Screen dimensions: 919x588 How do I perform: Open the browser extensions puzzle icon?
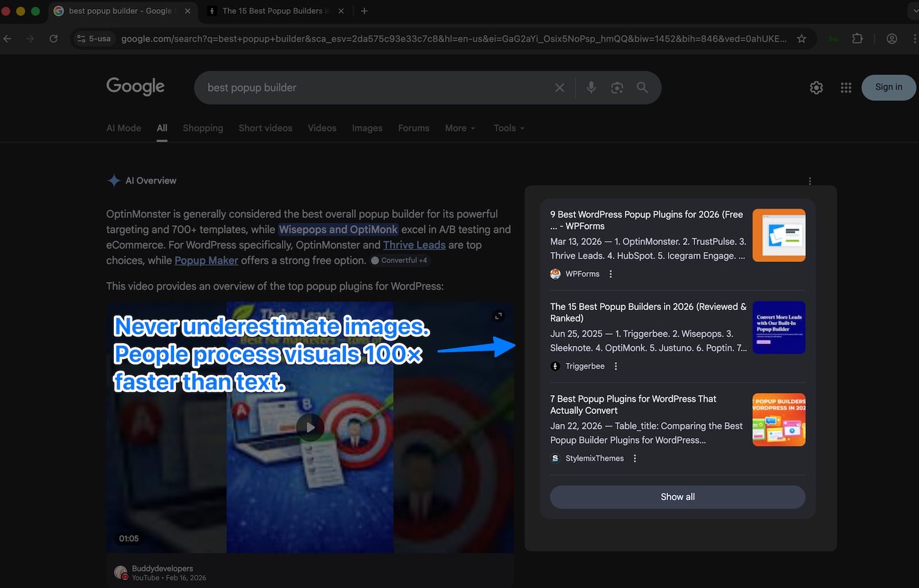coord(858,38)
